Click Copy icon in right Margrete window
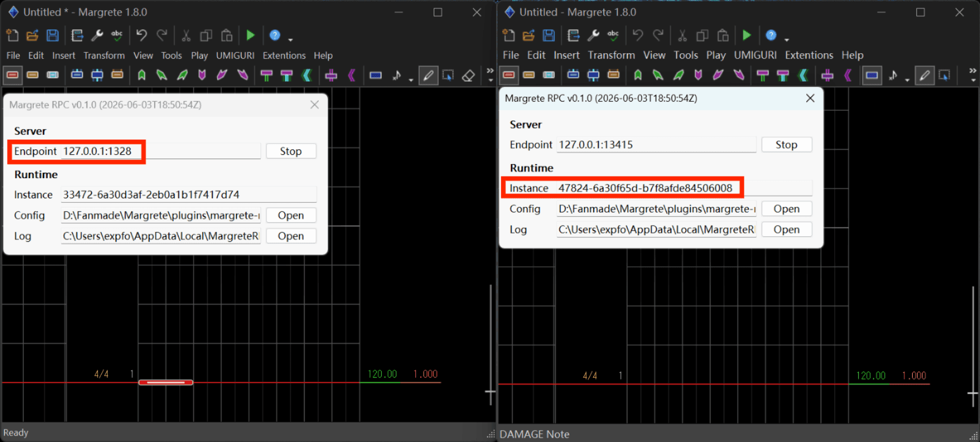The width and height of the screenshot is (980, 442). (x=703, y=35)
